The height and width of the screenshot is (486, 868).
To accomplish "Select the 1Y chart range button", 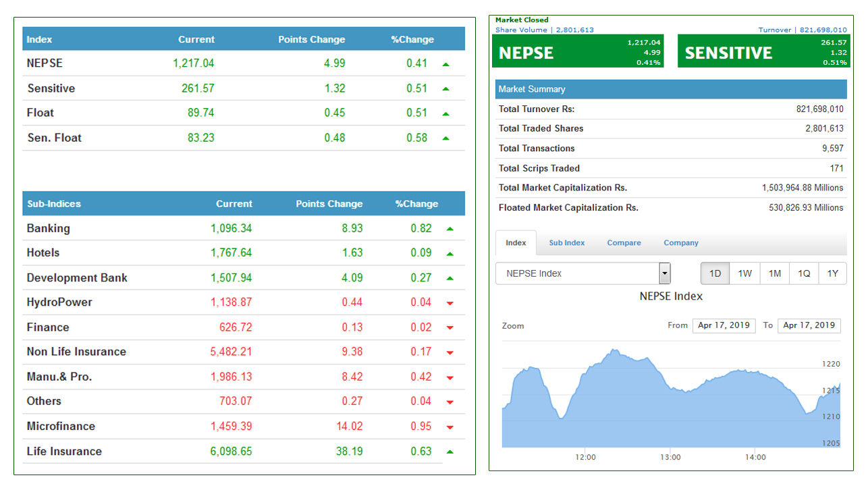I will tap(833, 273).
